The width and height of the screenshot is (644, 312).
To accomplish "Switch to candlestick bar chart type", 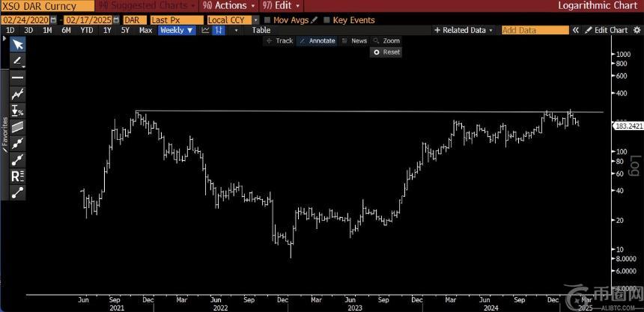I will click(x=219, y=30).
